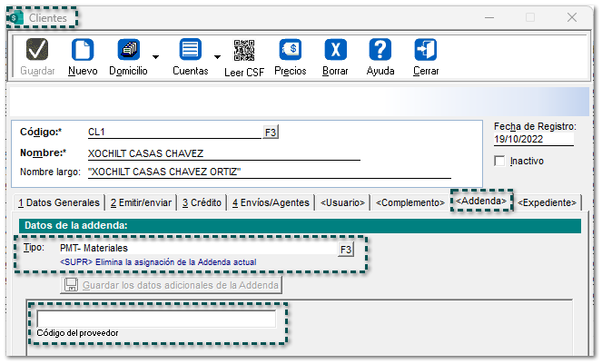Click the Cerrar toolbar icon
The image size is (602, 364).
click(x=425, y=50)
